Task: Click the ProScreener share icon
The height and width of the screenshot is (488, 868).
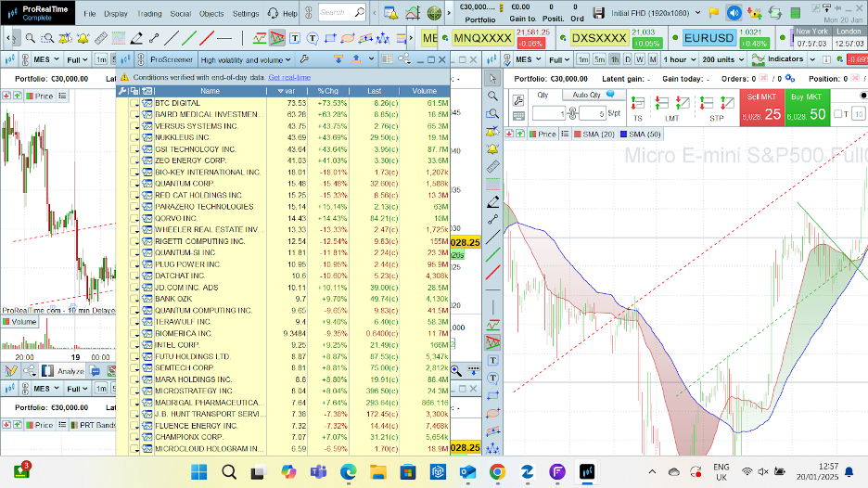Action: click(404, 58)
